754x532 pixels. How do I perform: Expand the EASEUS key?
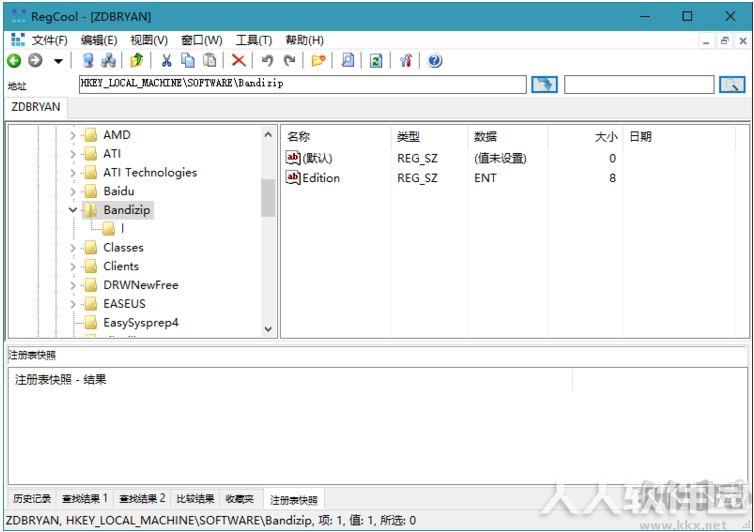coord(73,304)
